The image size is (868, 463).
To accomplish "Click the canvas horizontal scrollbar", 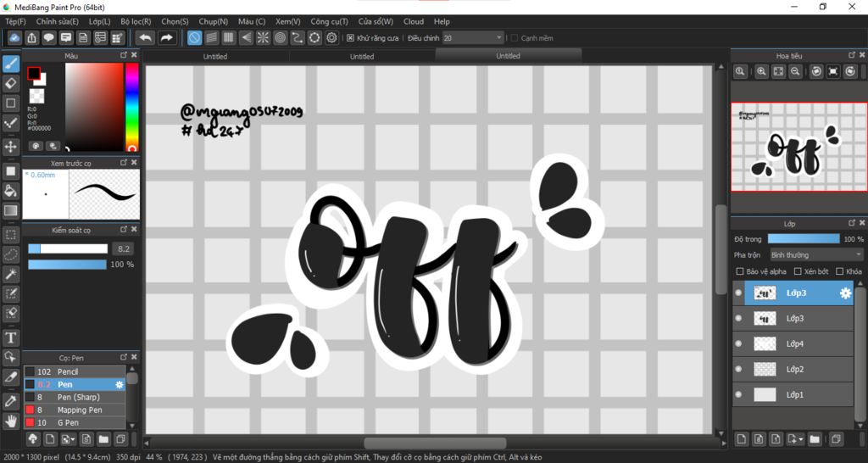I will click(x=435, y=443).
